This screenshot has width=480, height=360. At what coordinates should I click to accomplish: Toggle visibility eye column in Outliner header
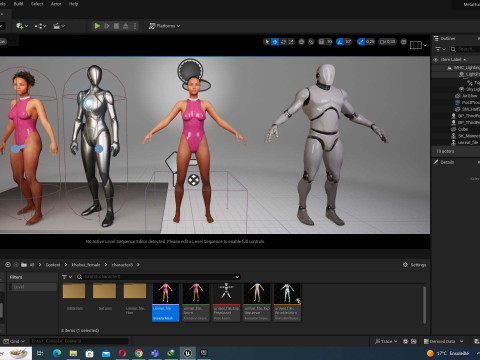pyautogui.click(x=435, y=60)
